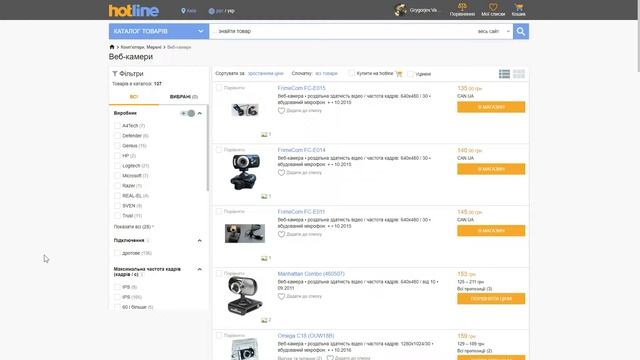Add Manhattan Combo to wishlist heart
640x360 pixels.
tap(281, 296)
